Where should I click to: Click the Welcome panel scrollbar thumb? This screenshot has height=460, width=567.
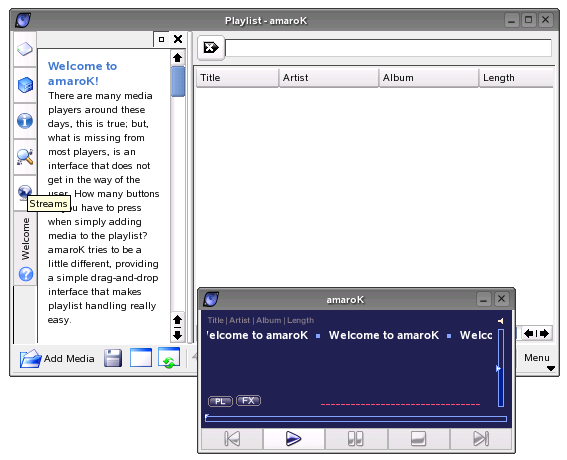click(178, 81)
